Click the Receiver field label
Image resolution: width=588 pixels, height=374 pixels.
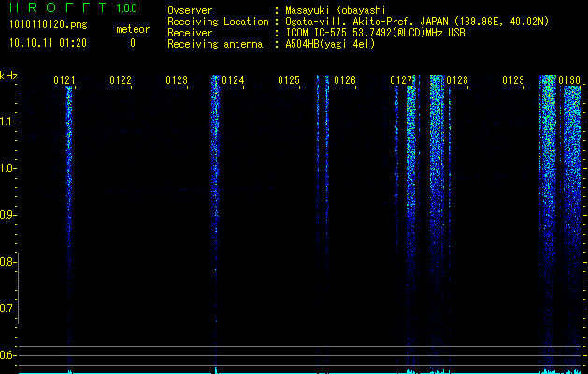(190, 33)
